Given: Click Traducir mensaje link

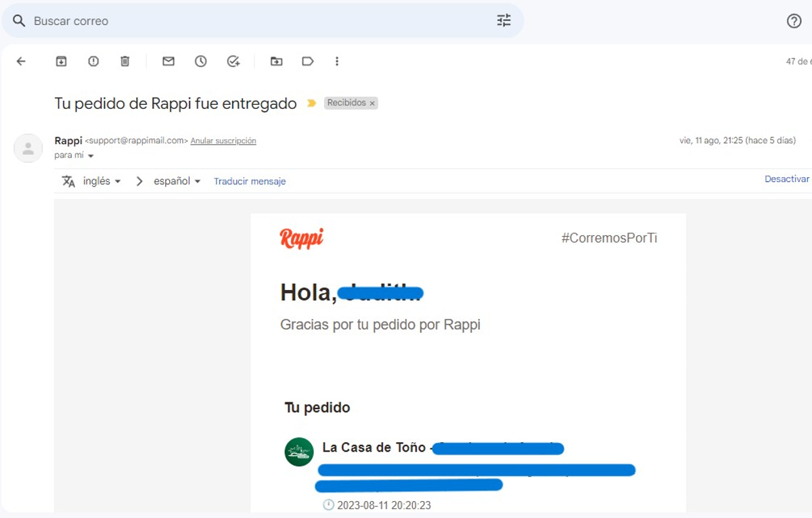Looking at the screenshot, I should point(250,181).
